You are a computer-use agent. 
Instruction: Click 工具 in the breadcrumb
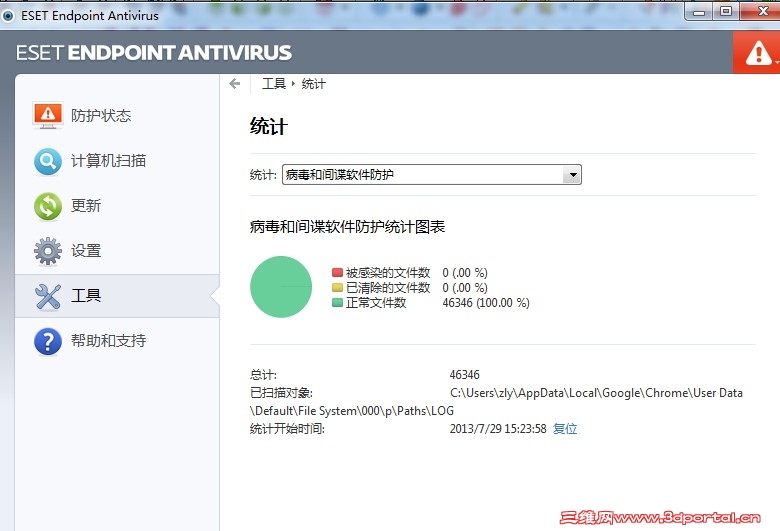274,84
